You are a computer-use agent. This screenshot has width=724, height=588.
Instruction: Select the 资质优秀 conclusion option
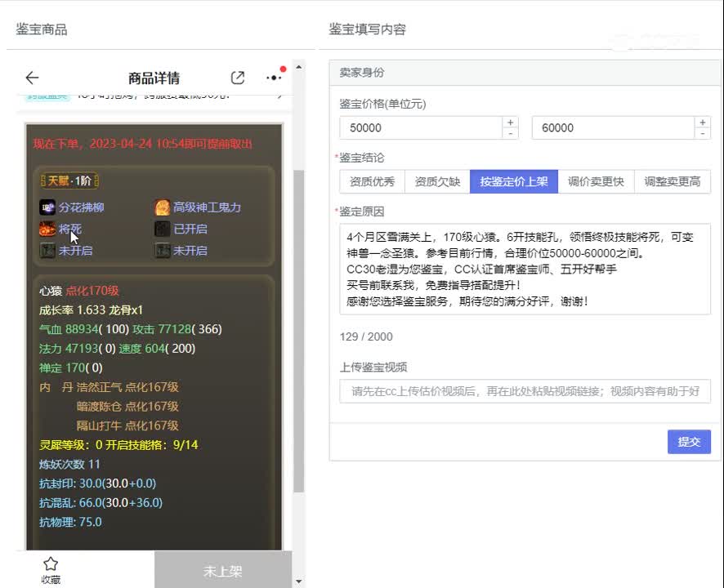click(372, 182)
